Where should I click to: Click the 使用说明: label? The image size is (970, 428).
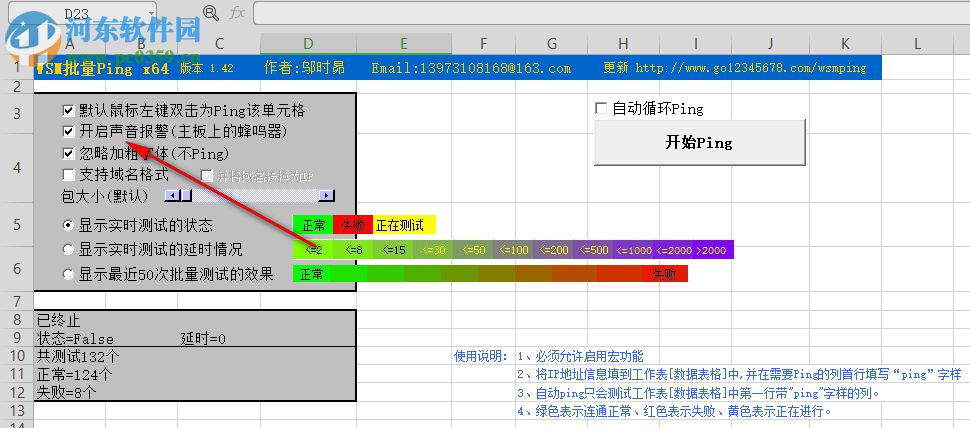click(481, 356)
